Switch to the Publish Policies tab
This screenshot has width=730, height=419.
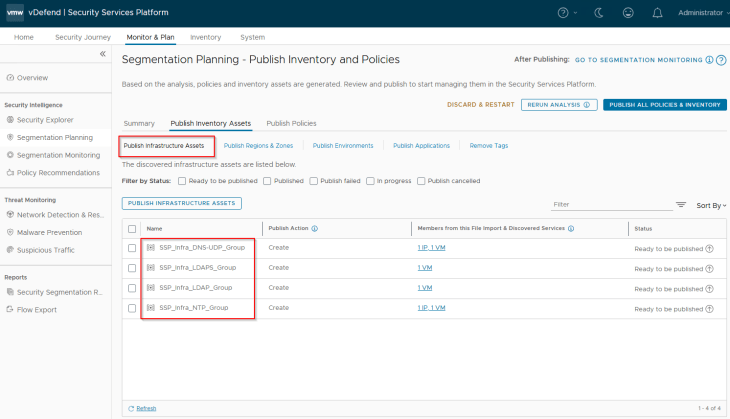pos(291,123)
